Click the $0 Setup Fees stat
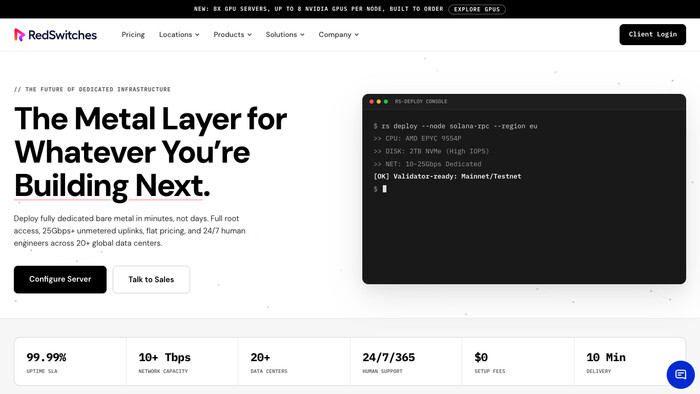 point(518,361)
